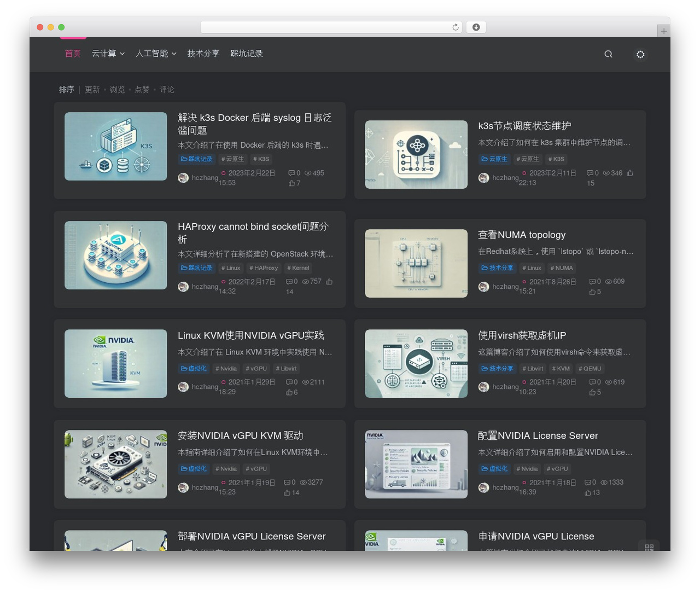Click comment icon on 查看NUMA topology post
Image resolution: width=700 pixels, height=593 pixels.
592,282
